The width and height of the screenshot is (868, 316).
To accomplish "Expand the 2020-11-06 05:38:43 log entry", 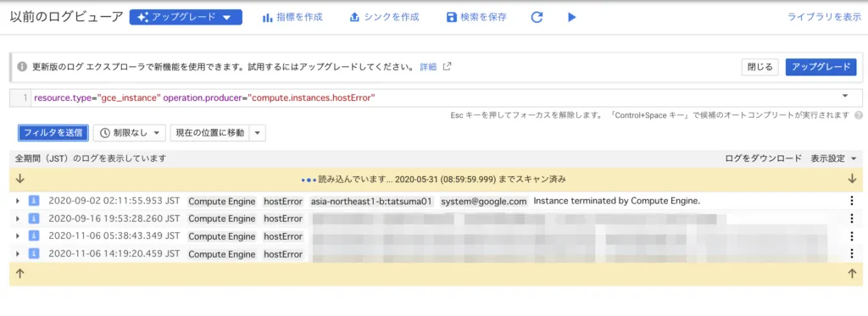I will coord(18,236).
